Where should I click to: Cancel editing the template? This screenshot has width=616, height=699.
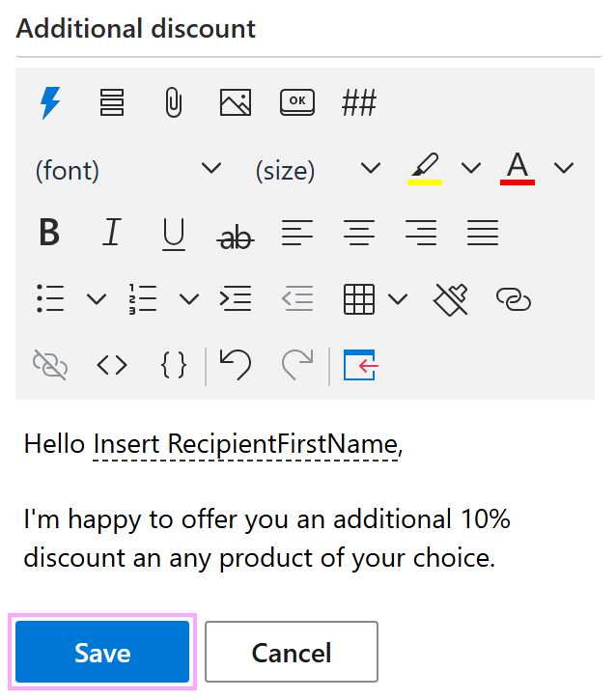[x=291, y=653]
